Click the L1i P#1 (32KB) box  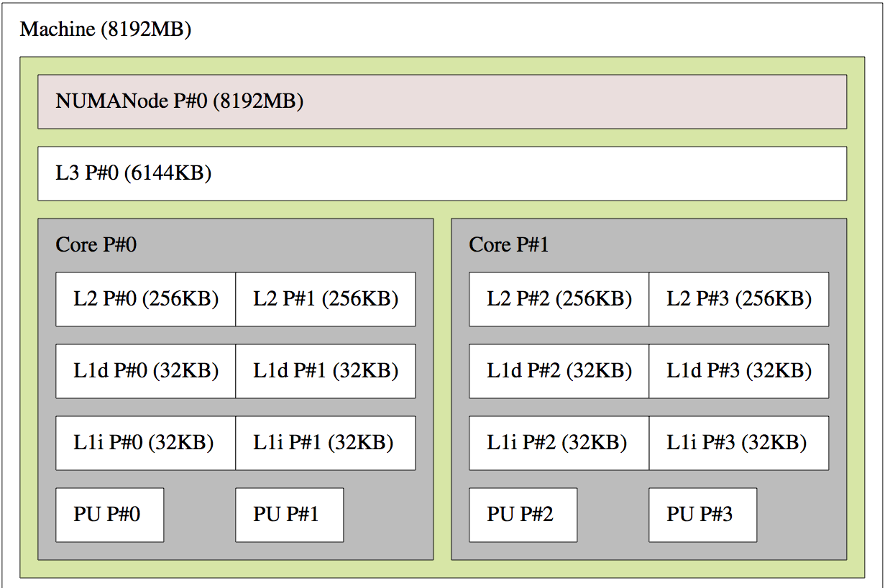326,443
